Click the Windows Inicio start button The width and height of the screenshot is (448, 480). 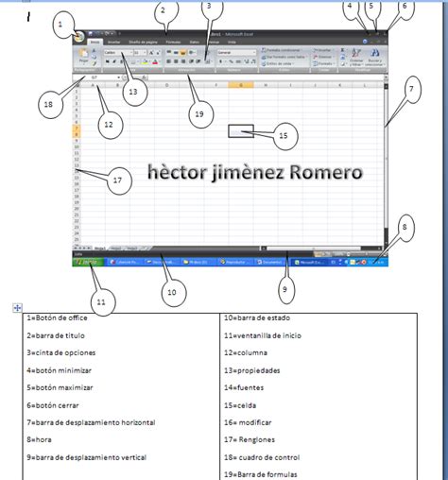pos(88,262)
